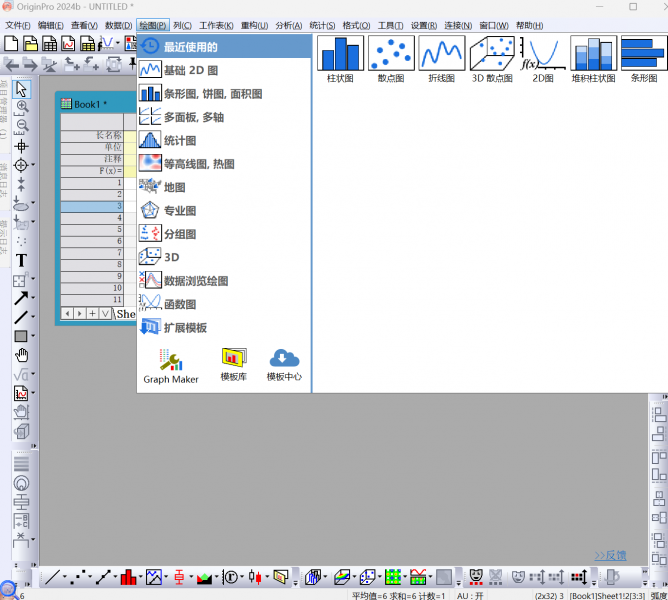Expand the Rectangle tool dropdown arrow
This screenshot has height=600, width=668.
[x=33, y=336]
